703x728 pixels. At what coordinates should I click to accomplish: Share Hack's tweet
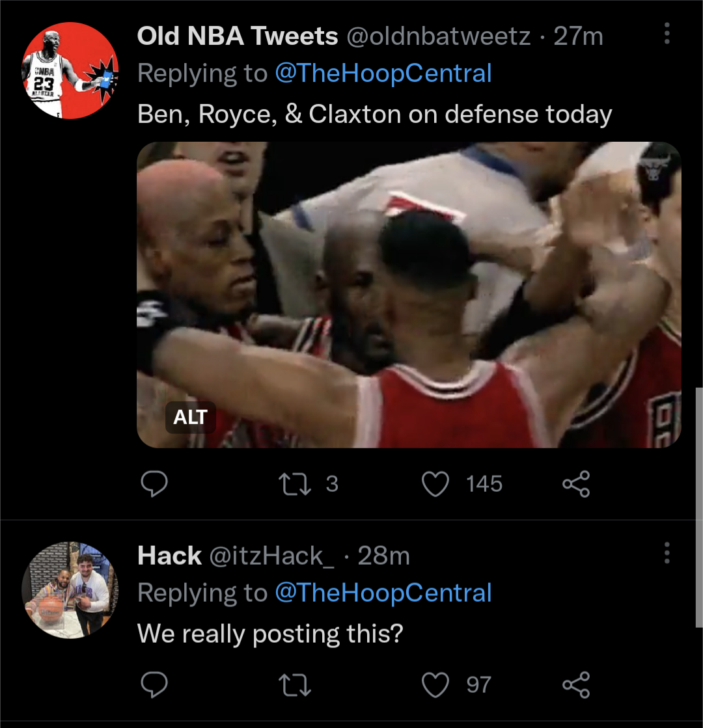coord(575,684)
